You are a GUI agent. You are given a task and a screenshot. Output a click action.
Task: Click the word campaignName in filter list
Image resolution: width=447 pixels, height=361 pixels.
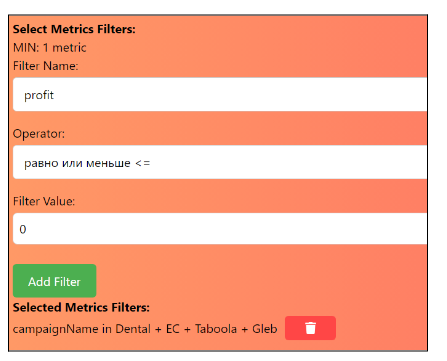(x=56, y=329)
